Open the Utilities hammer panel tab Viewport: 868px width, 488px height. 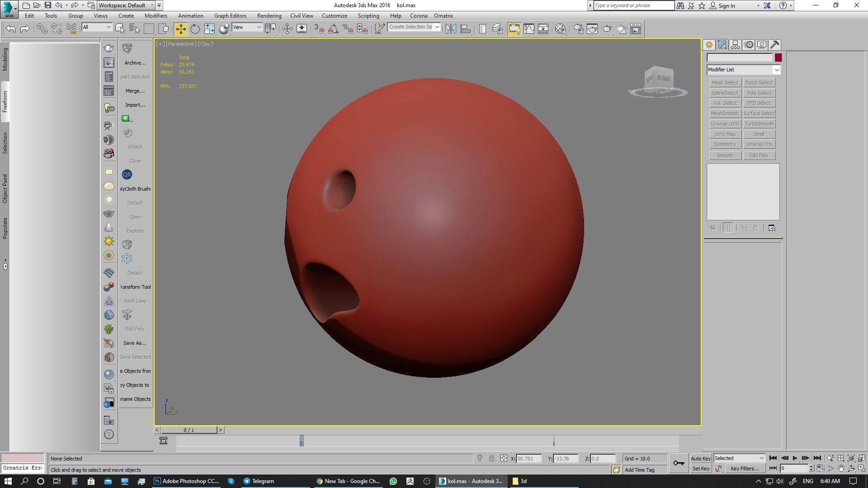tap(775, 45)
